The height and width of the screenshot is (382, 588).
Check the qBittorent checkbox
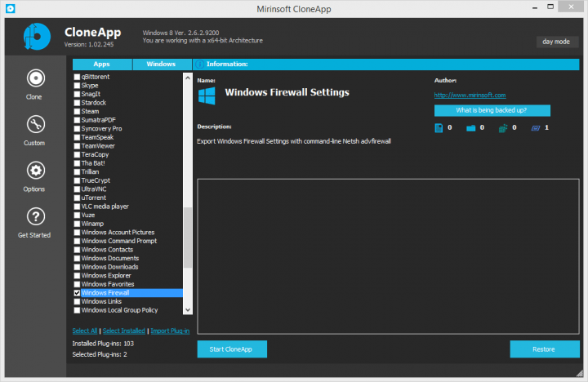point(77,77)
